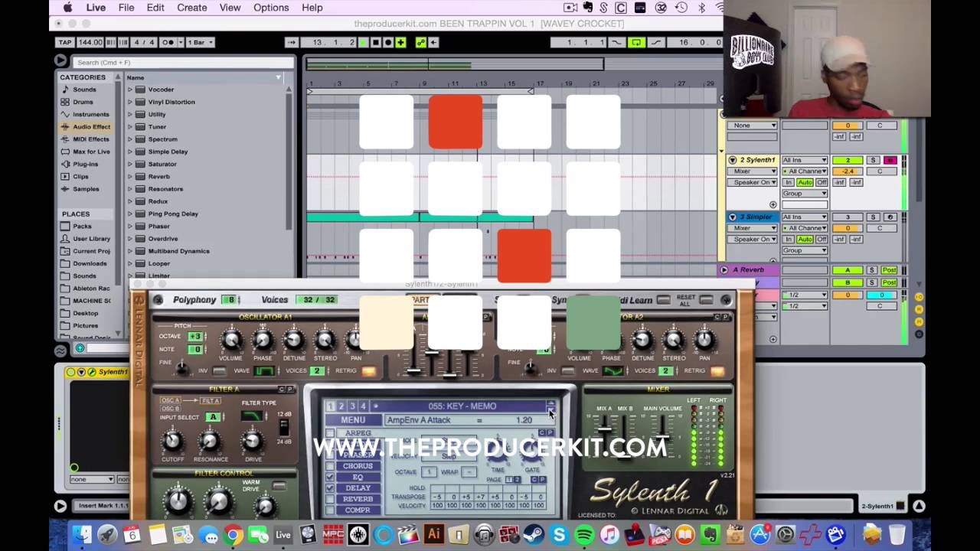
Task: Open the 1 Bar quantization dropdown
Action: [x=201, y=42]
